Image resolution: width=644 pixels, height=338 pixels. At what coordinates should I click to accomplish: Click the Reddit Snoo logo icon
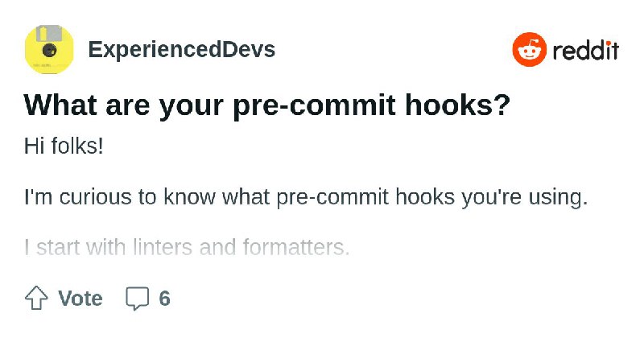[x=529, y=50]
